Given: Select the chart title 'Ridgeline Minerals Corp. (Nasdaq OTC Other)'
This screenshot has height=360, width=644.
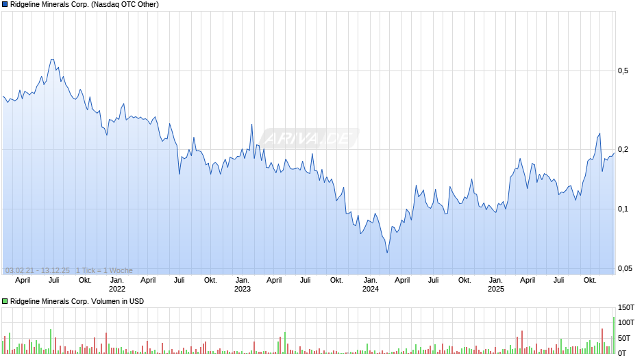Looking at the screenshot, I should (84, 5).
